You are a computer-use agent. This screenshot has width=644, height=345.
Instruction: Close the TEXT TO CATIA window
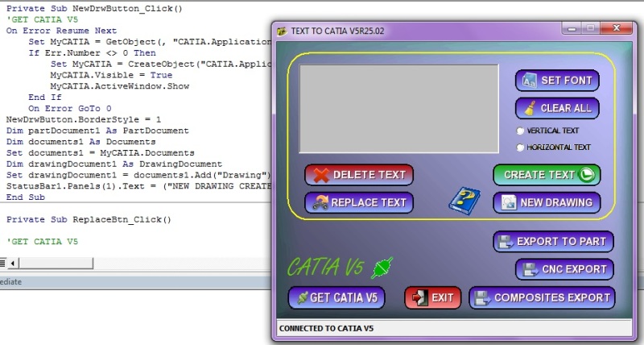coord(616,28)
